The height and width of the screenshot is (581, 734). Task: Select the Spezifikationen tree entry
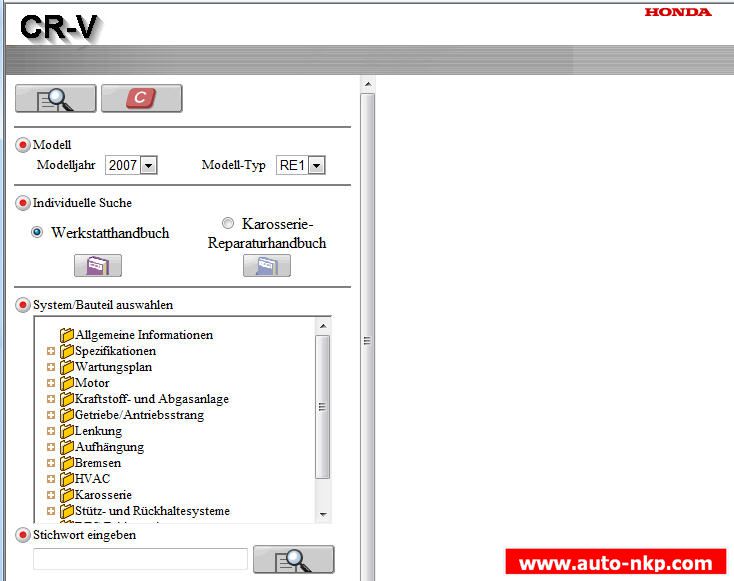[x=116, y=351]
